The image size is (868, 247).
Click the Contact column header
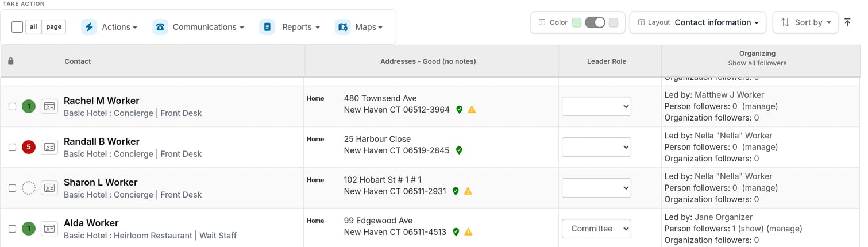point(78,61)
